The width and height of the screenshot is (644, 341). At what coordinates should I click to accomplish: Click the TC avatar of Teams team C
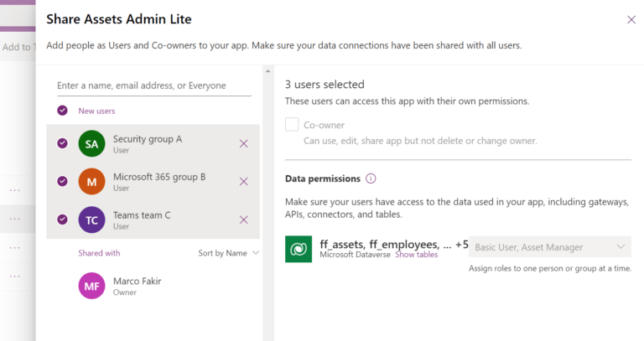pos(91,220)
